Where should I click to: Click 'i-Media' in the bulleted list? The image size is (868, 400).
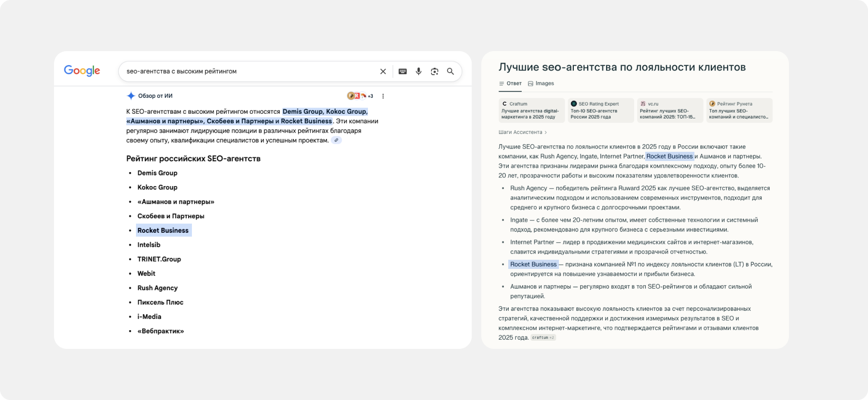click(x=149, y=317)
